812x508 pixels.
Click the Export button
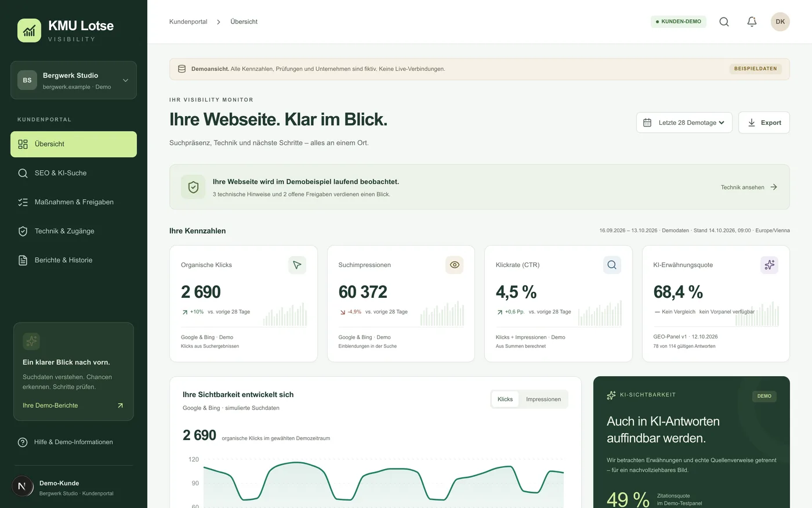pos(764,123)
